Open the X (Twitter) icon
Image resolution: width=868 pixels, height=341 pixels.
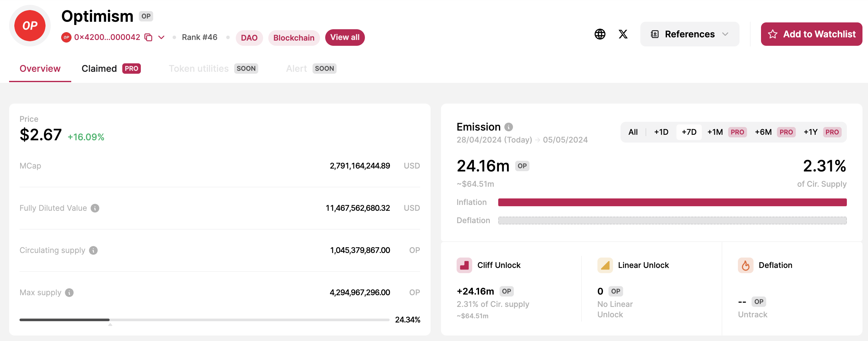tap(623, 34)
